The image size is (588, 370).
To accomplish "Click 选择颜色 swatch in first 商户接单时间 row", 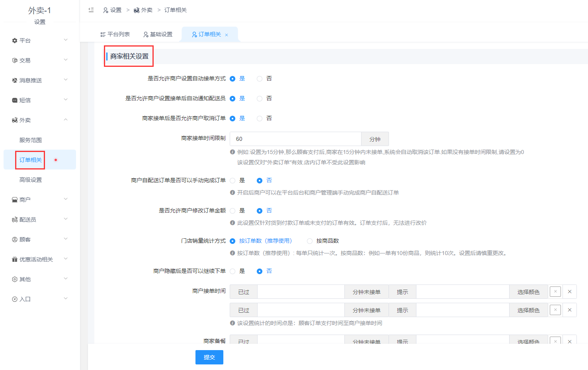I will [x=555, y=292].
